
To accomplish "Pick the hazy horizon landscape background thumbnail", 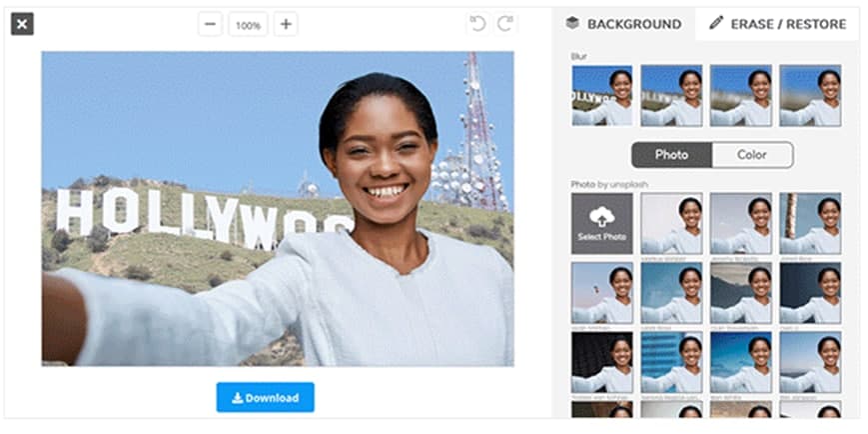I will click(810, 362).
